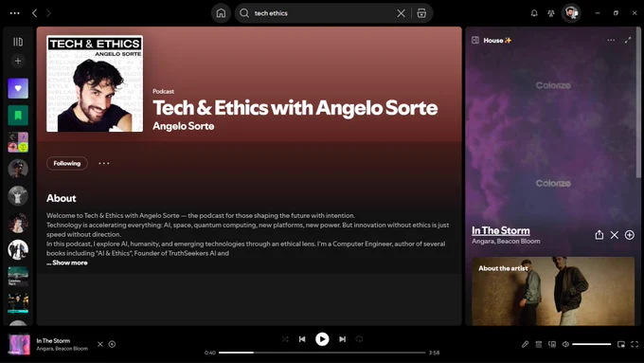The width and height of the screenshot is (644, 363).
Task: Open Friend Activity icon
Action: click(x=551, y=13)
